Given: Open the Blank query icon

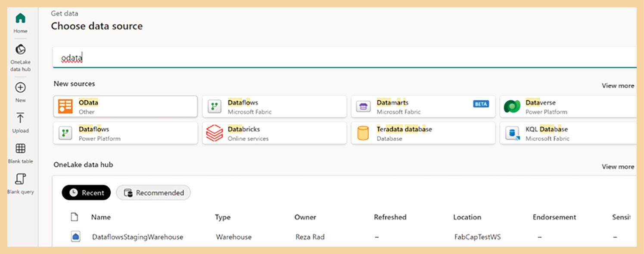Looking at the screenshot, I should pos(20,179).
